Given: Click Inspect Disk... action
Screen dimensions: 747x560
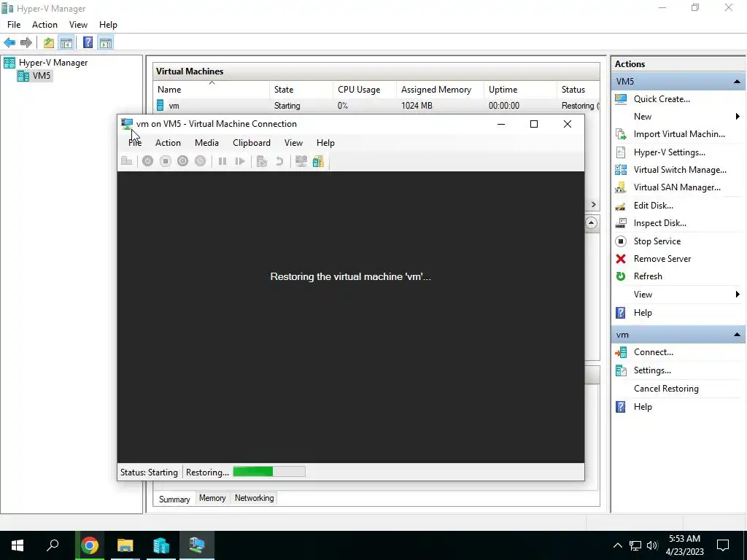Looking at the screenshot, I should coord(659,223).
